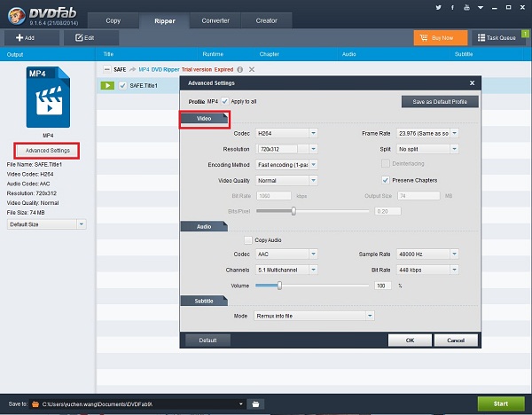Enable Copy Audio checkbox
The width and height of the screenshot is (532, 415).
[x=248, y=240]
